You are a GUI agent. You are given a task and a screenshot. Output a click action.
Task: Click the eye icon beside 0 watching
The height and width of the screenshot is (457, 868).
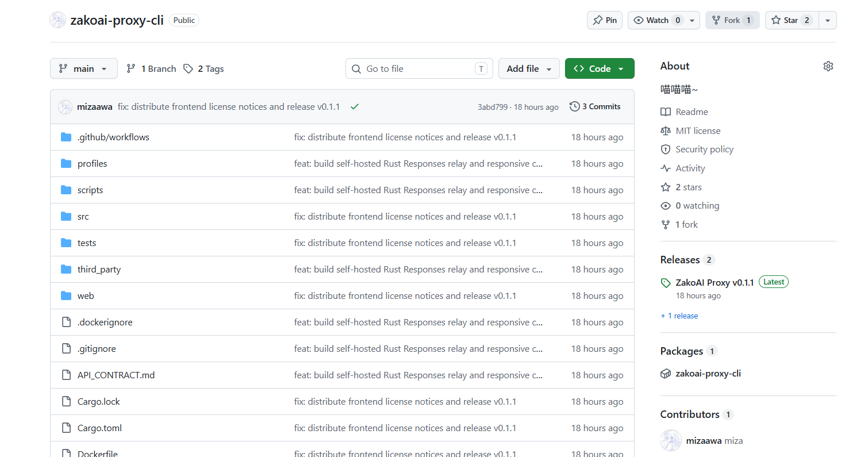click(666, 206)
